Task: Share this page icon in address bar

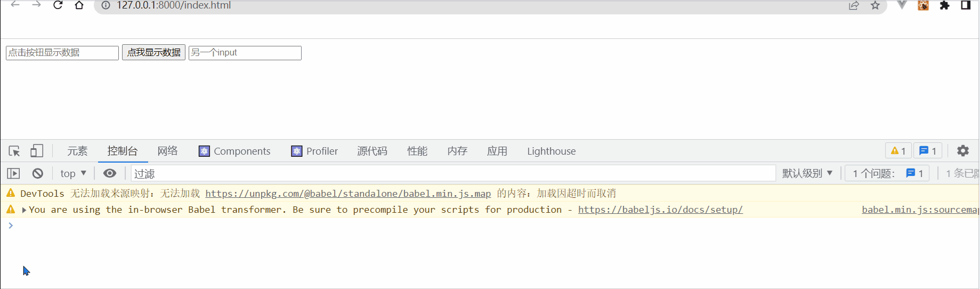Action: (854, 5)
